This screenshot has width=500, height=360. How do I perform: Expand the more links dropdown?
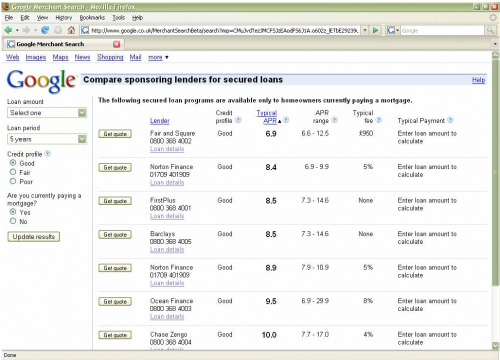[x=158, y=57]
